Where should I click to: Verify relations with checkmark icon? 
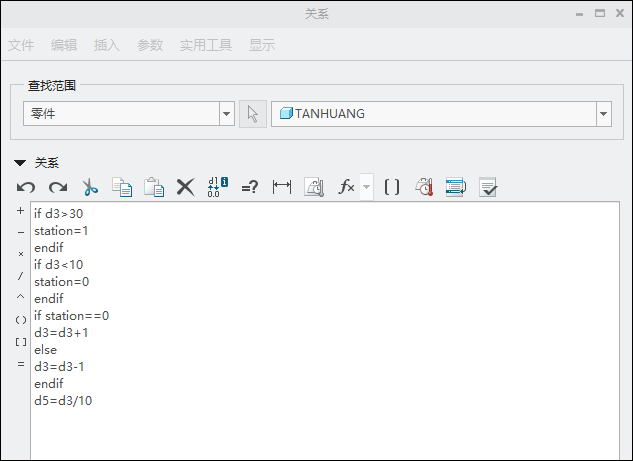(488, 187)
